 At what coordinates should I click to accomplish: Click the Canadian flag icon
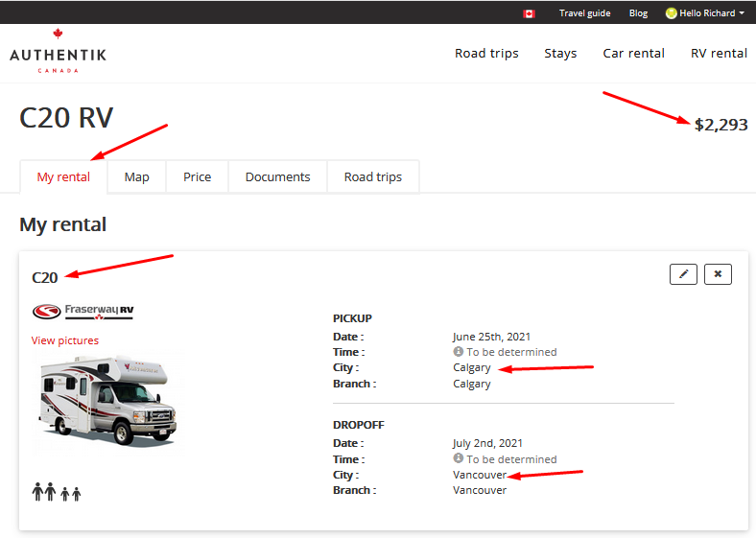point(529,13)
